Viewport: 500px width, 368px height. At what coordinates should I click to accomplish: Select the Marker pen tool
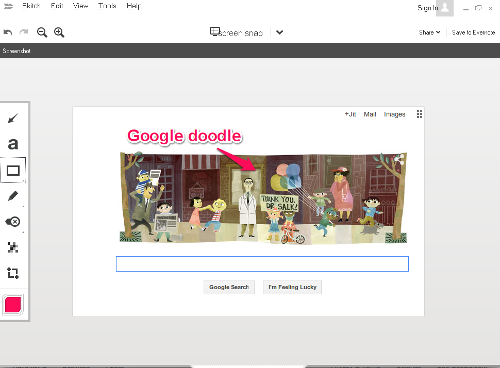click(x=13, y=196)
